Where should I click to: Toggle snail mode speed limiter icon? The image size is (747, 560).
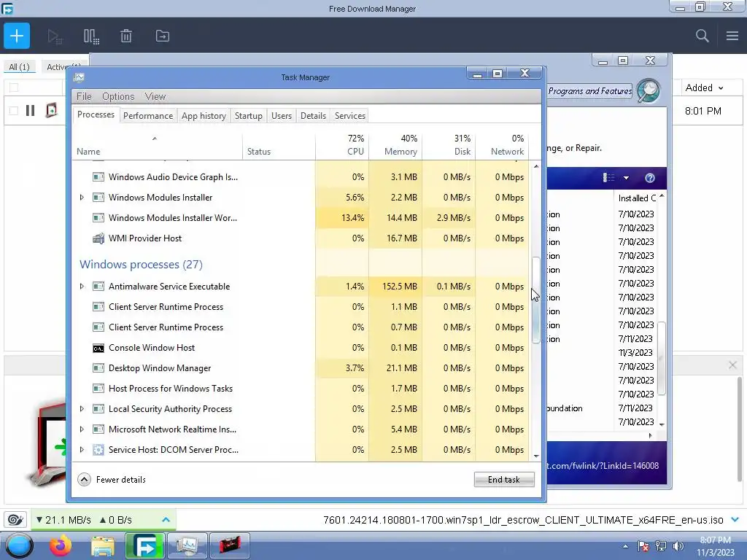[15, 519]
